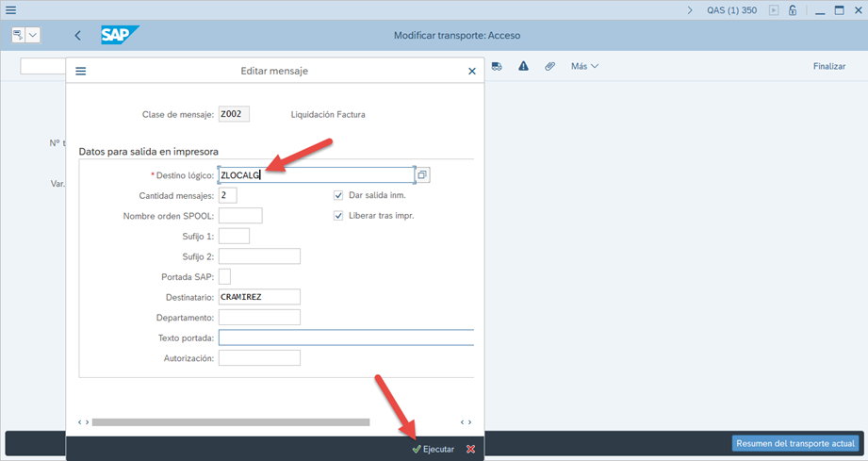Click Finalizar in the toolbar

pyautogui.click(x=828, y=66)
